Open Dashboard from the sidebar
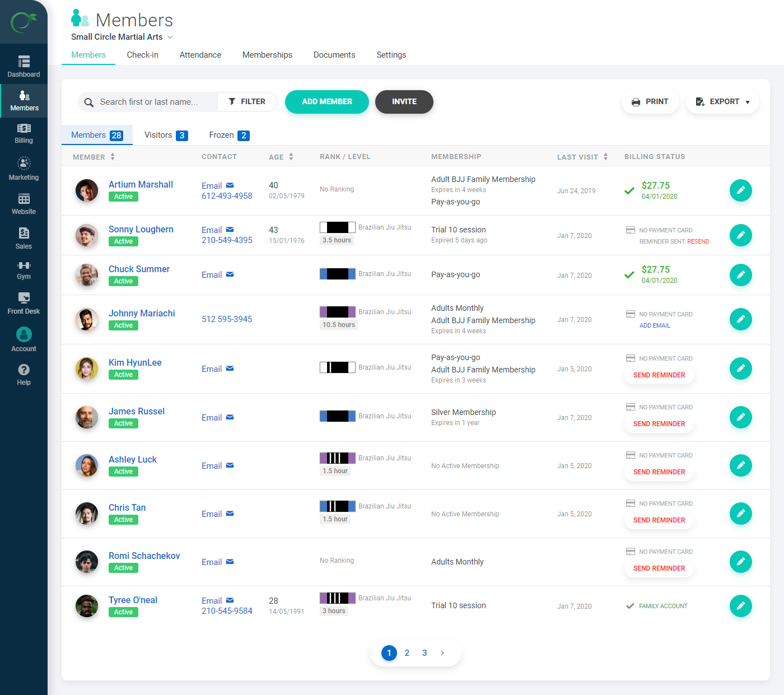Screen dimensions: 784x695 24,66
